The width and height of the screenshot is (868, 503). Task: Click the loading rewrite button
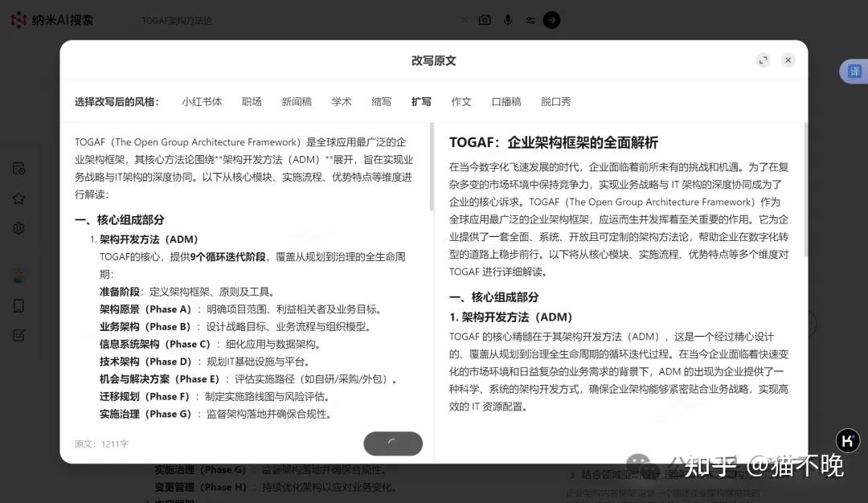[x=393, y=444]
